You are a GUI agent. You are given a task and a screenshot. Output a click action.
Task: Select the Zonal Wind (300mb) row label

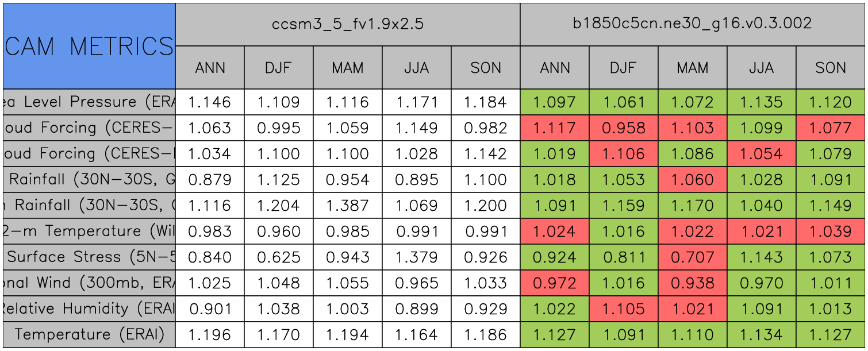point(89,283)
